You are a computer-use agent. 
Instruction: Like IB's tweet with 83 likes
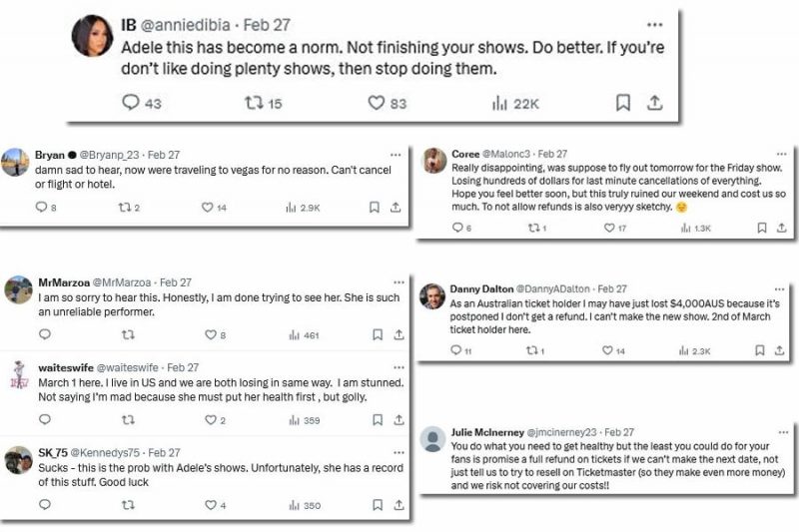coord(376,103)
